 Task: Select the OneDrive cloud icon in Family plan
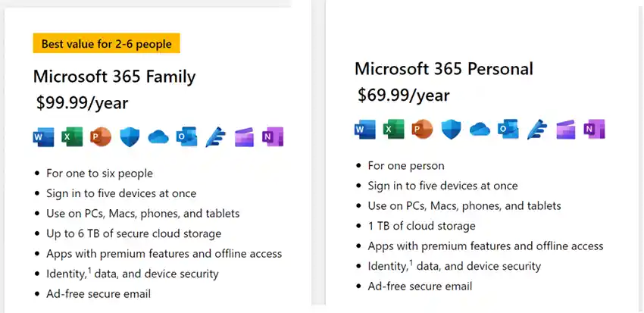[158, 137]
